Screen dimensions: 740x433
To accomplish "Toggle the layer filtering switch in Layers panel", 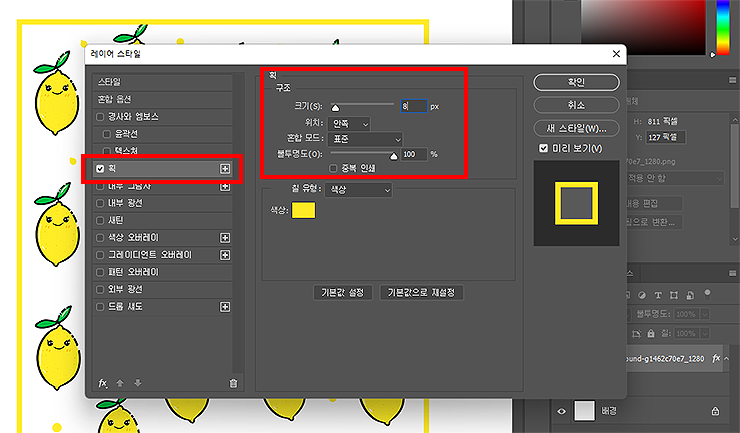I will coord(707,294).
